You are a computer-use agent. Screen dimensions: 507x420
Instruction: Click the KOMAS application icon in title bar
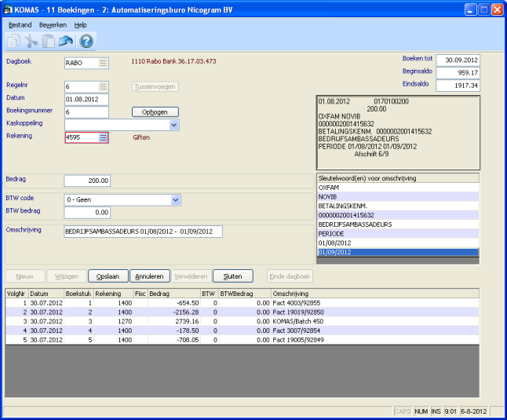pyautogui.click(x=7, y=9)
